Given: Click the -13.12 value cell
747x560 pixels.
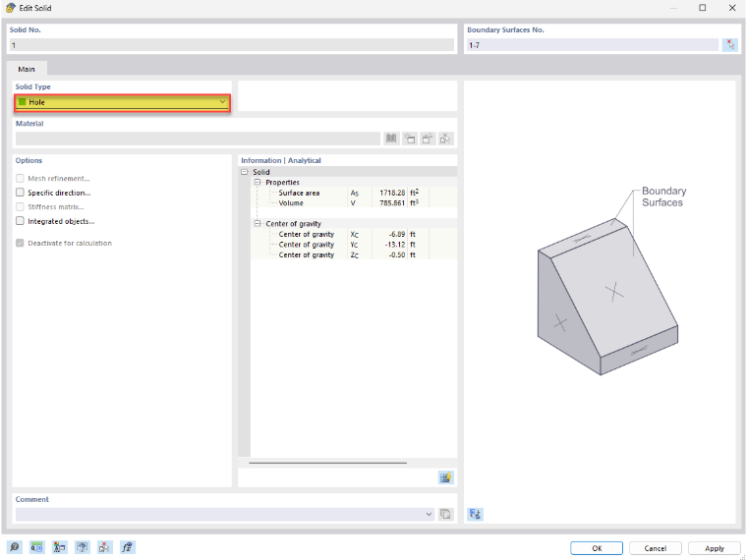Looking at the screenshot, I should [395, 245].
